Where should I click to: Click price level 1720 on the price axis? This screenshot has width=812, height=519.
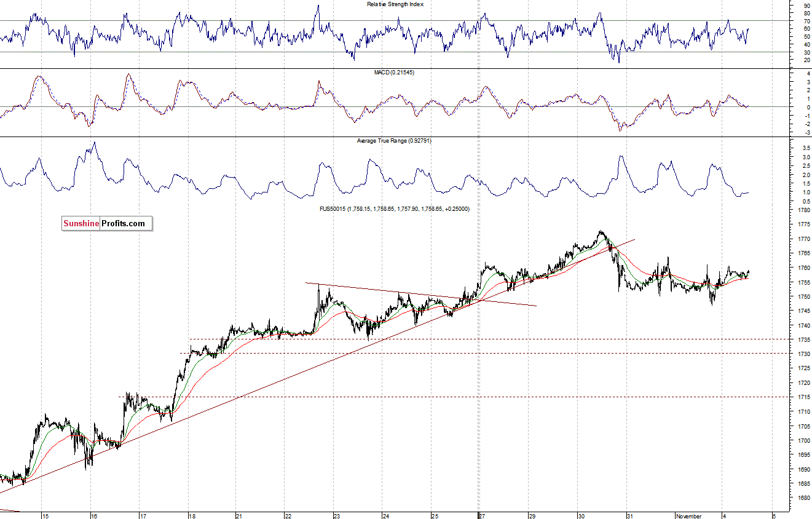[803, 383]
